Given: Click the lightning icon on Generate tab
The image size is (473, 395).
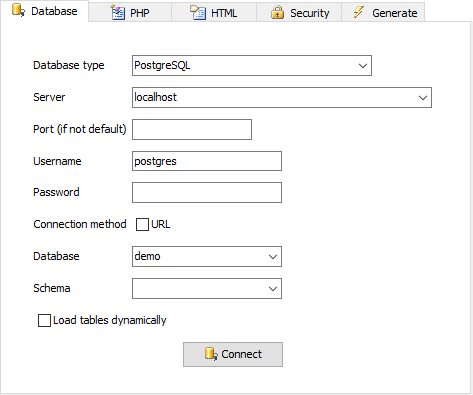Looking at the screenshot, I should point(359,12).
